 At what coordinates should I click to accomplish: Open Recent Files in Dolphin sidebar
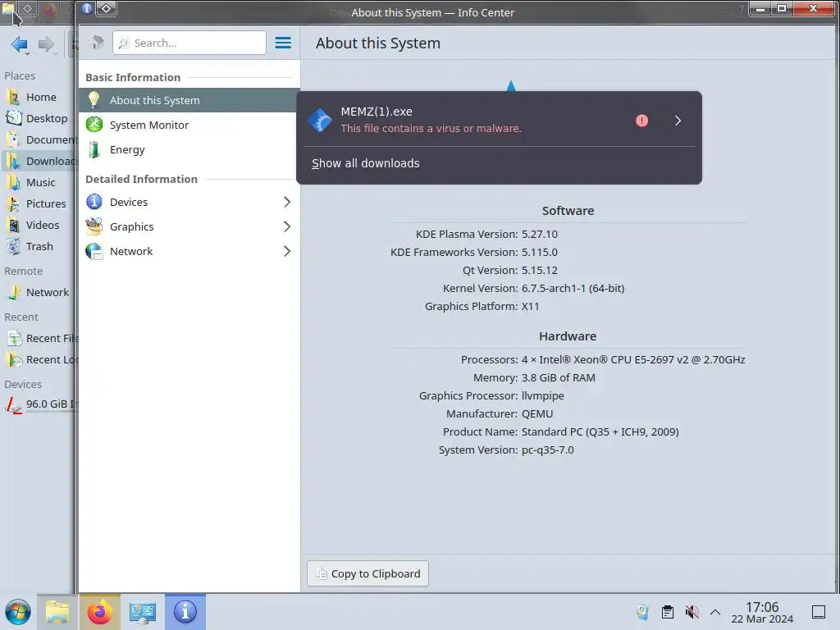[x=39, y=339]
